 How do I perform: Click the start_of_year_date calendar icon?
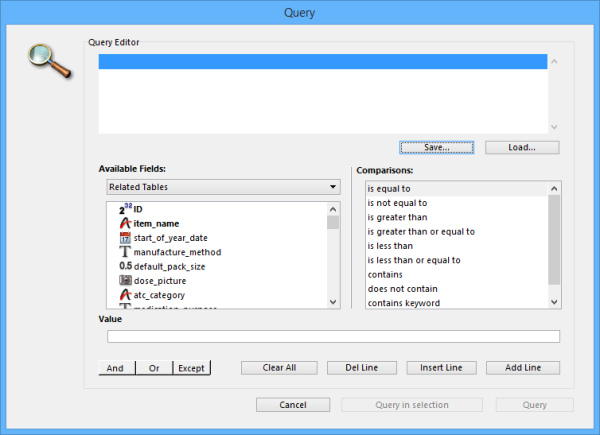(x=125, y=238)
